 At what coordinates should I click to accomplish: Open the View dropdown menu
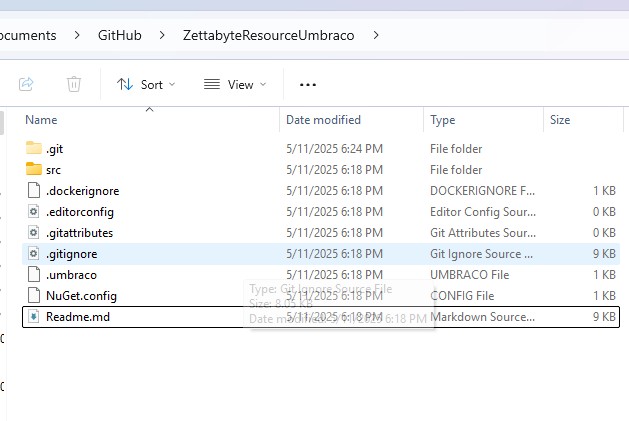[235, 85]
